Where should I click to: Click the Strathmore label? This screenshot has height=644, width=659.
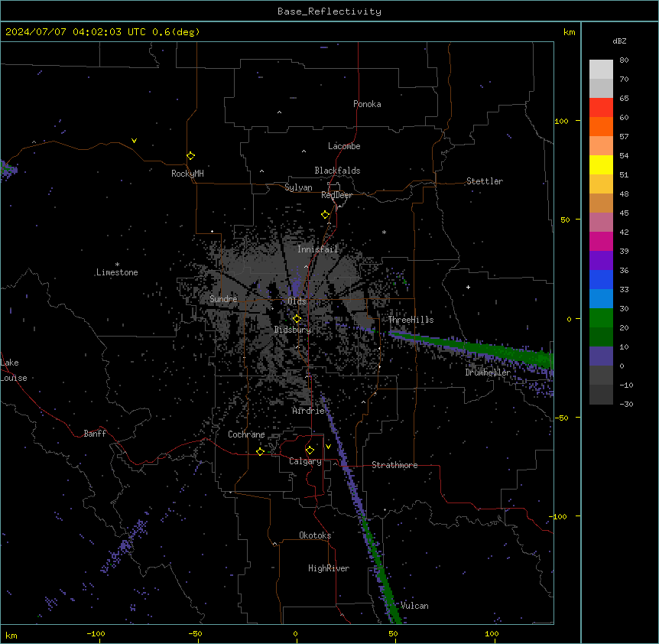pos(394,465)
